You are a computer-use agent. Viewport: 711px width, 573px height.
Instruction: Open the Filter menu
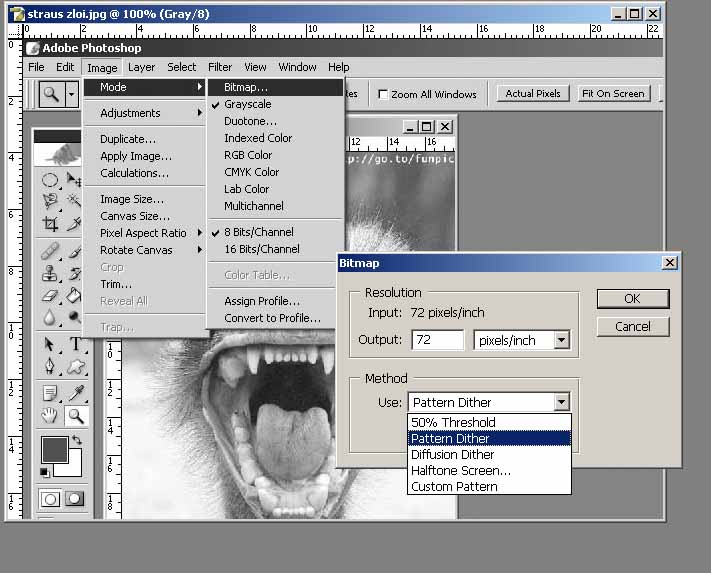coord(220,67)
